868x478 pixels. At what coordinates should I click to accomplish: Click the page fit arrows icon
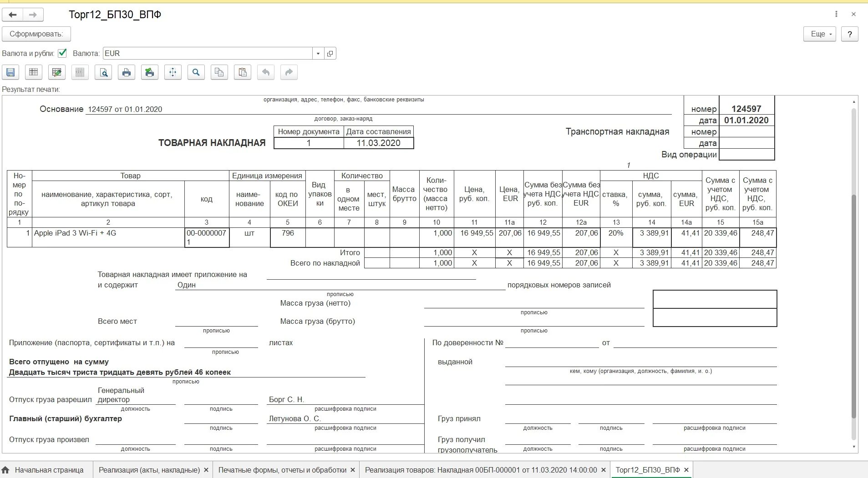(173, 72)
